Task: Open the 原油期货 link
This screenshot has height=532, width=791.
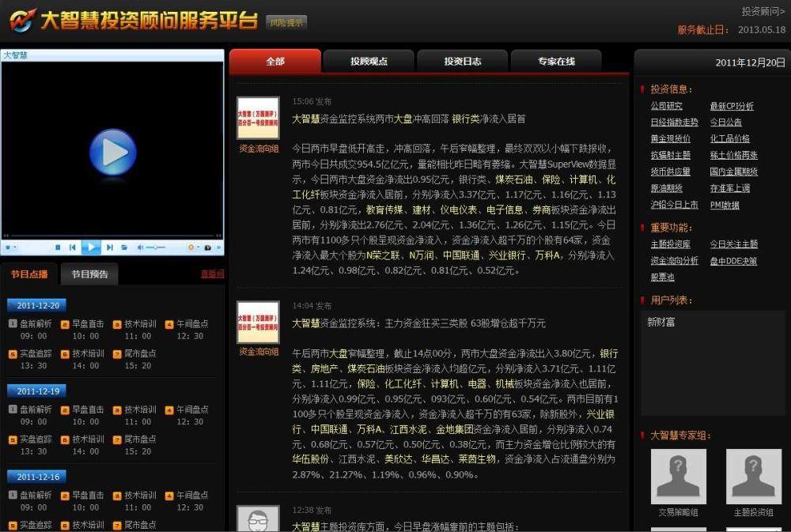Action: coord(666,188)
